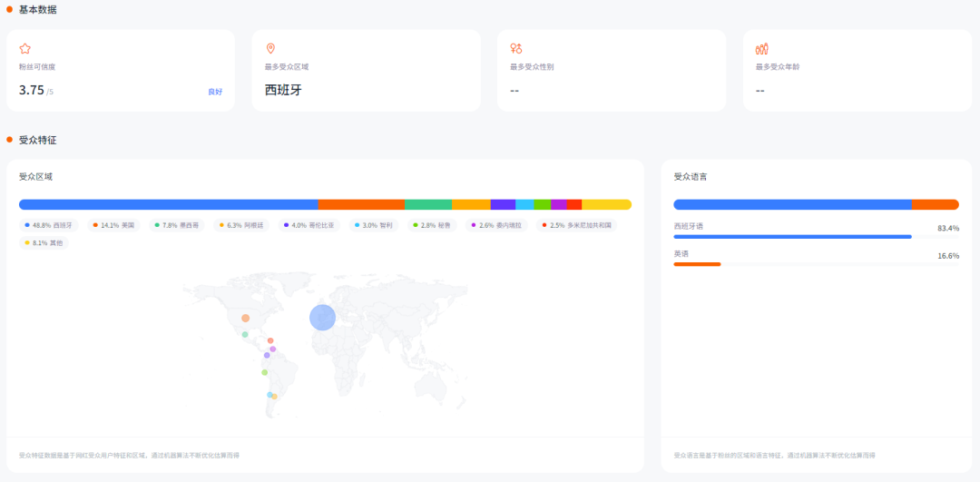Click the orange 英语 progress bar
Screen dimensions: 980x482
697,264
